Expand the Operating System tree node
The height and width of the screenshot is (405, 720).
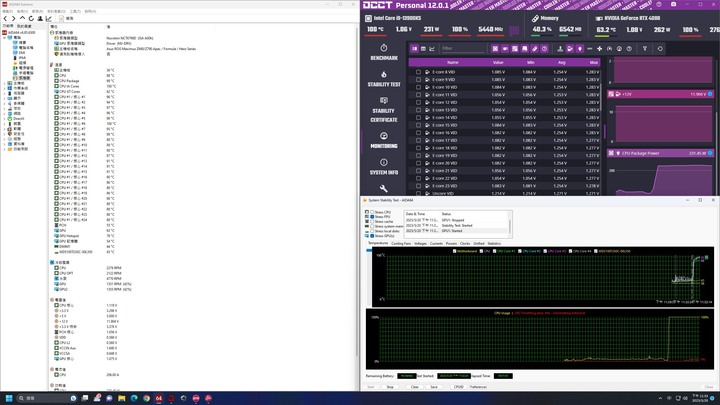5,88
